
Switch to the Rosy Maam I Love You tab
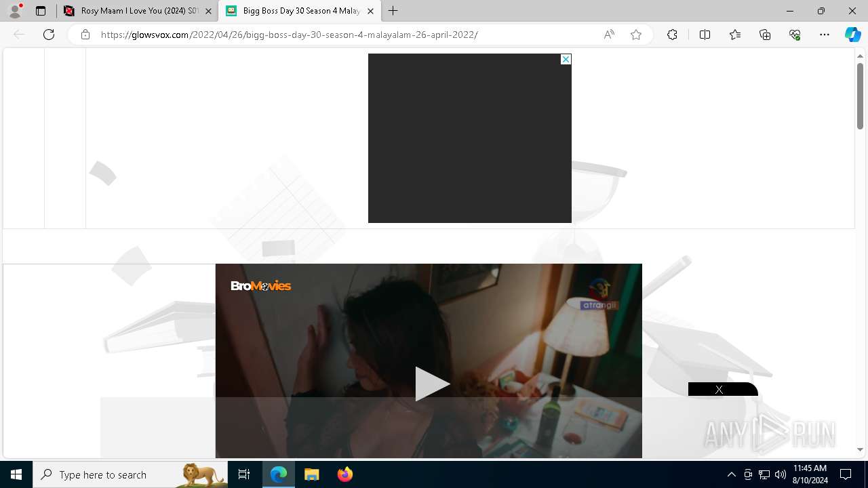click(138, 11)
